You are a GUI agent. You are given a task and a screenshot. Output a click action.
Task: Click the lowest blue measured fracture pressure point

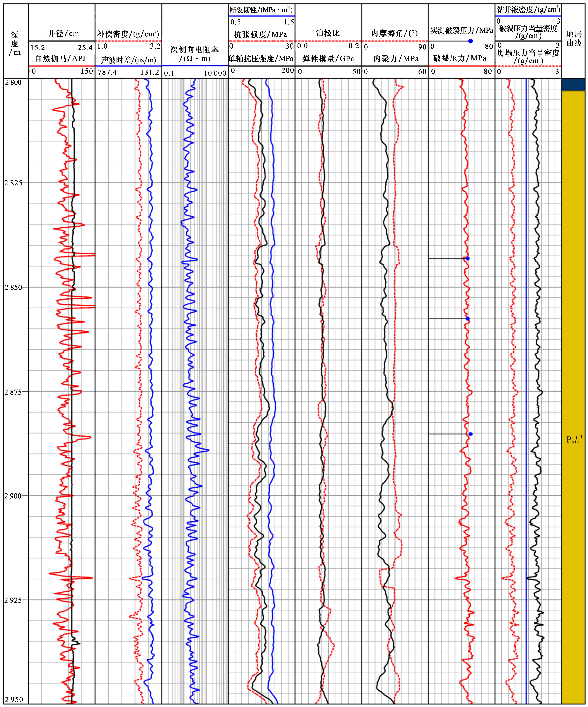click(x=470, y=434)
